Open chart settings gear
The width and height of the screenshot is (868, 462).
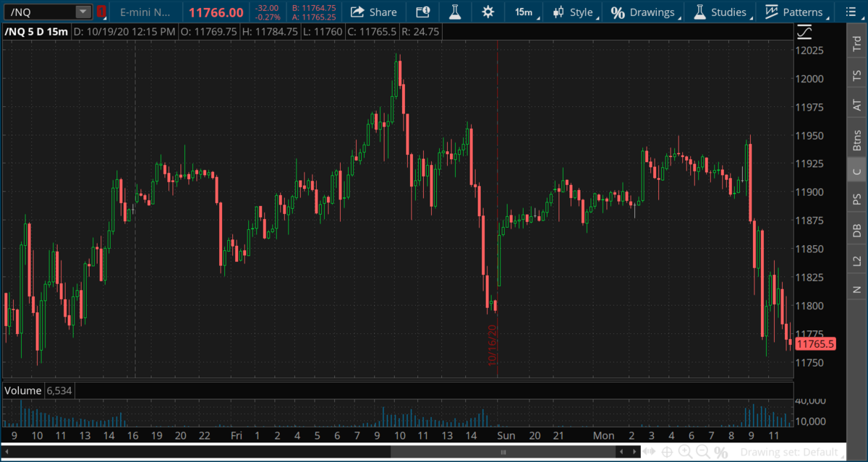[488, 12]
